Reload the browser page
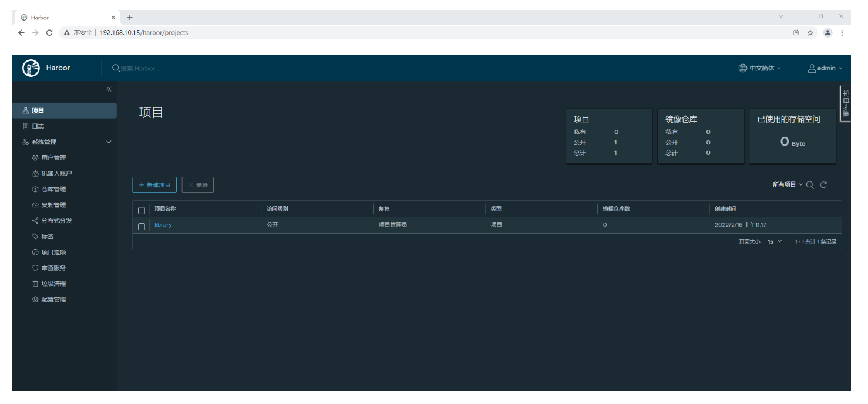 pyautogui.click(x=49, y=33)
